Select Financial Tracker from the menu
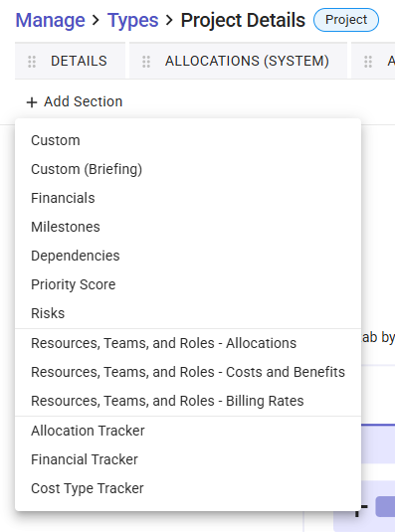The image size is (395, 532). click(x=188, y=459)
